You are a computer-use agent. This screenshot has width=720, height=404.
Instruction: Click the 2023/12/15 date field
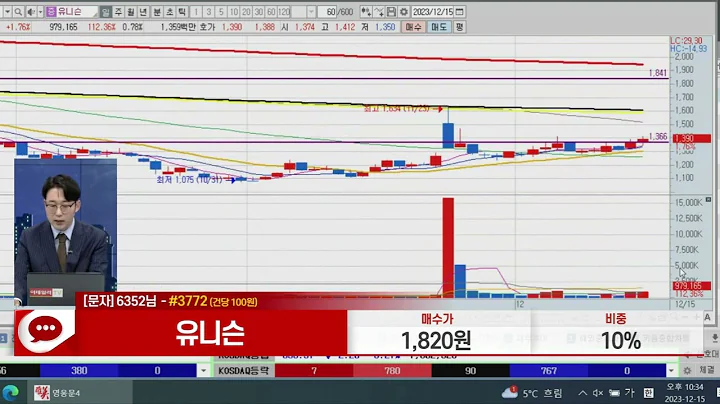coord(433,11)
